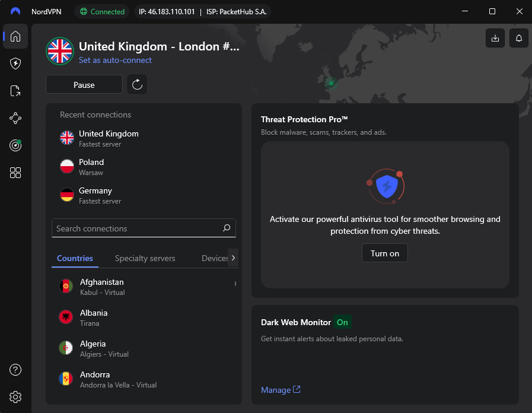532x413 pixels.
Task: Pause the VPN connection
Action: pos(84,84)
